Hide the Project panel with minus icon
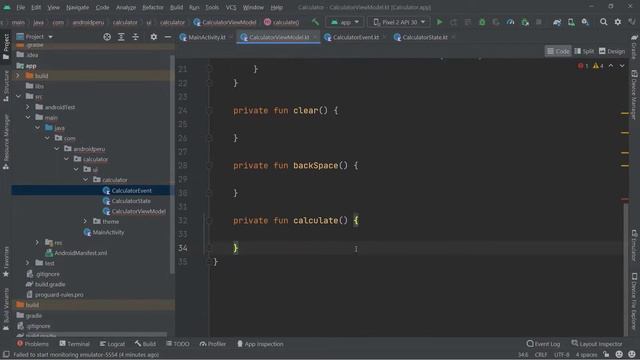Viewport: 640px width, 360px height. click(168, 37)
